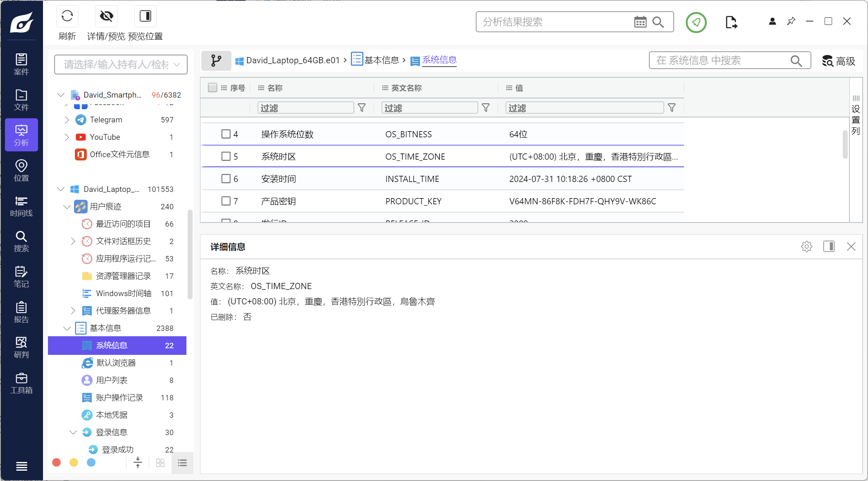The height and width of the screenshot is (481, 868).
Task: Collapse the 基本信息 tree node
Action: click(67, 328)
